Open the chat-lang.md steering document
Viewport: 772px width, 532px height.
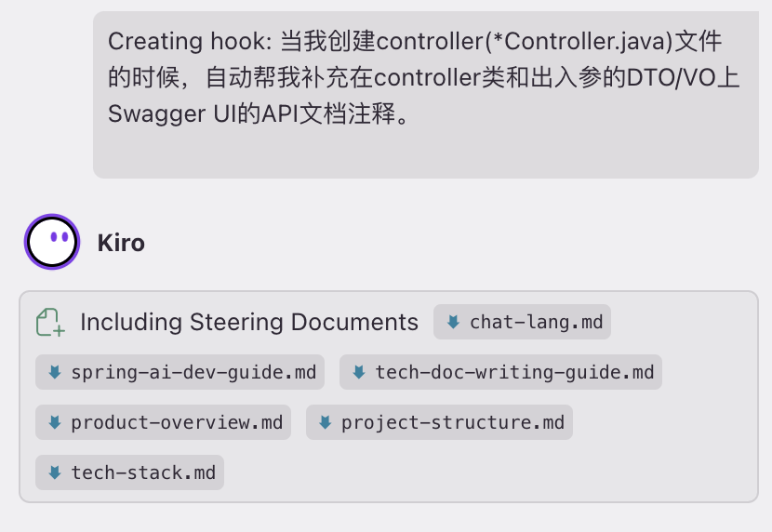click(x=536, y=323)
